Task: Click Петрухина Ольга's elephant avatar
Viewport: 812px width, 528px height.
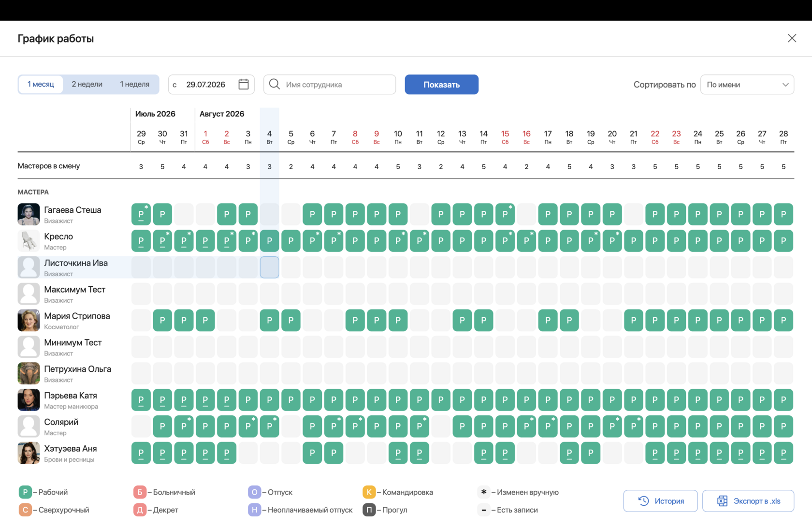Action: pyautogui.click(x=29, y=373)
